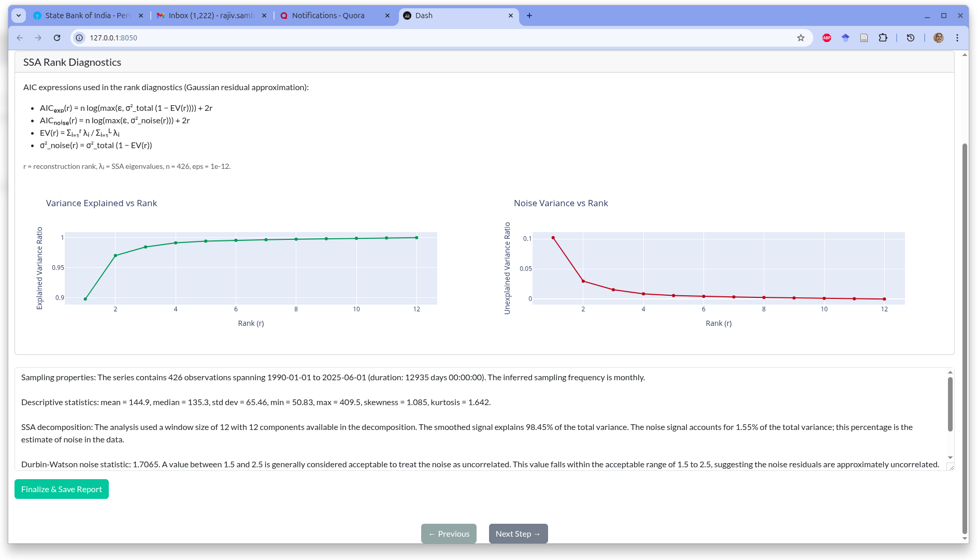
Task: Go to the Next Step
Action: 518,534
